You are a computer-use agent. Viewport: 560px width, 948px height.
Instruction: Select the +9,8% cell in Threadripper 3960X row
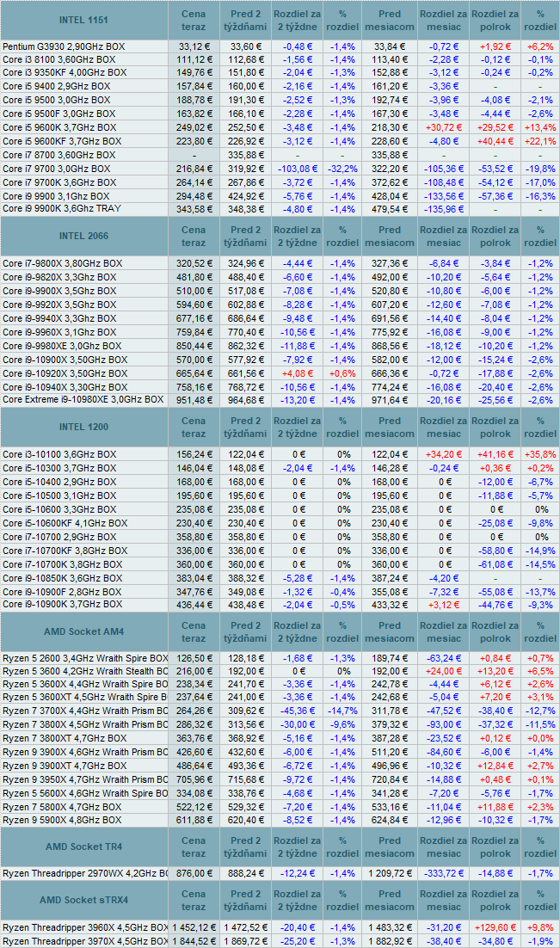(x=541, y=927)
